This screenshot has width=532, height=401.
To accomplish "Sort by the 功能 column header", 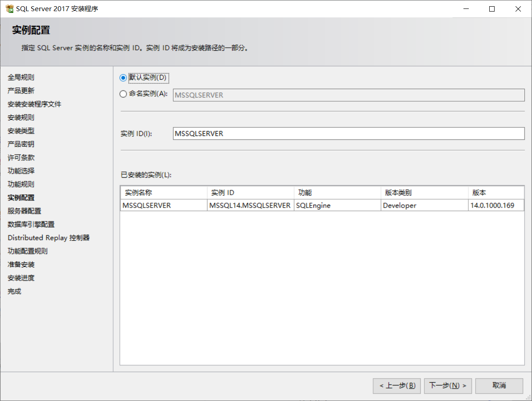I will 337,193.
